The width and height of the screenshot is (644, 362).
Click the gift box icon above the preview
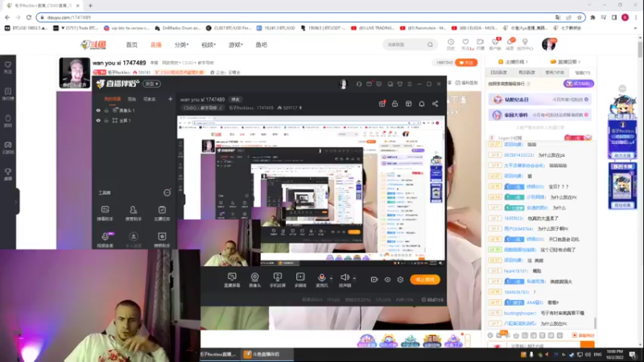coord(382,104)
